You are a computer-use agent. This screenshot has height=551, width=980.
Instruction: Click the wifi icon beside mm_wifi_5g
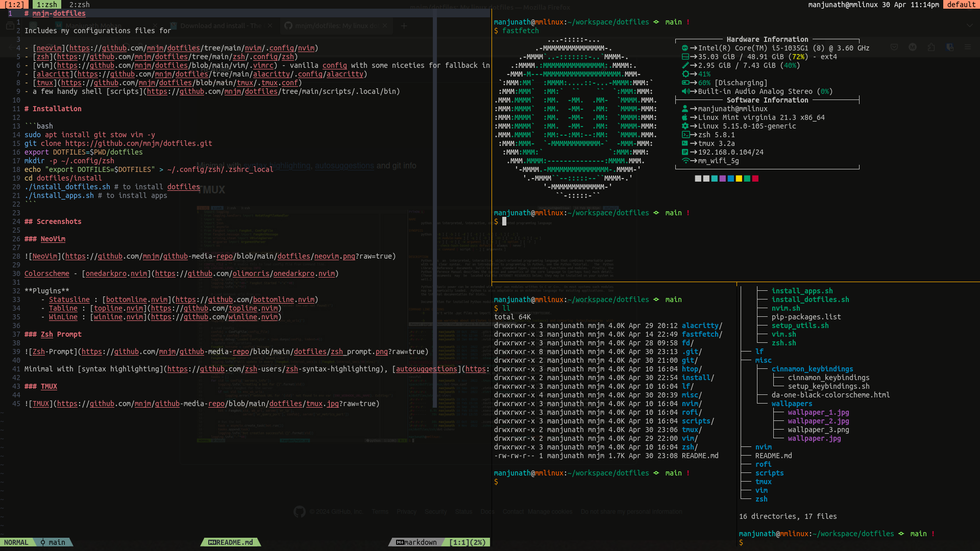tap(685, 161)
